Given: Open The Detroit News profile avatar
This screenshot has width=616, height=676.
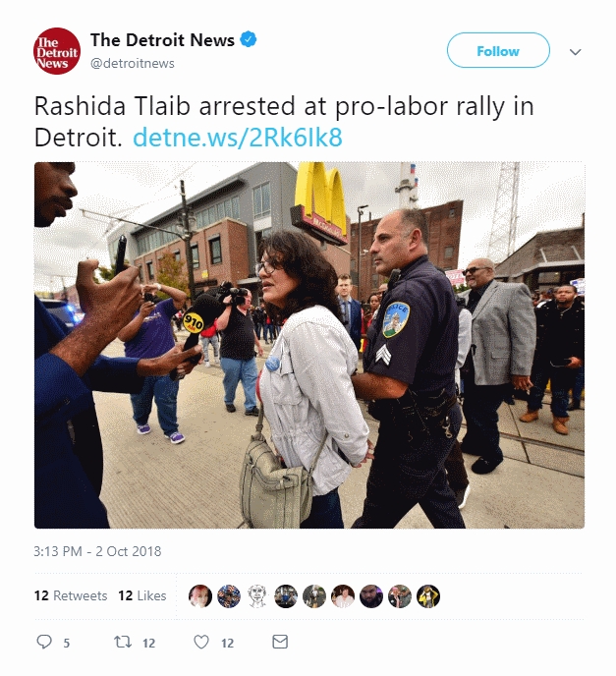Looking at the screenshot, I should point(57,51).
